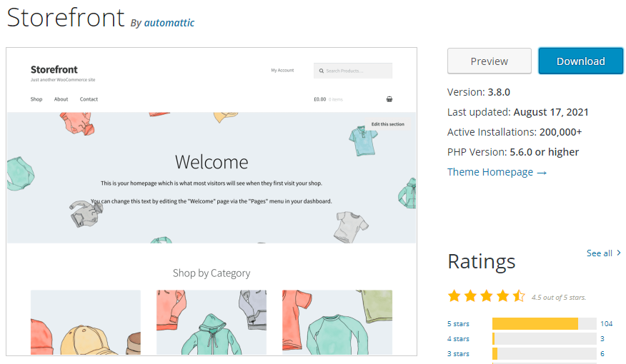The image size is (626, 364).
Task: Click the Version 3.8.0 text
Action: point(478,92)
